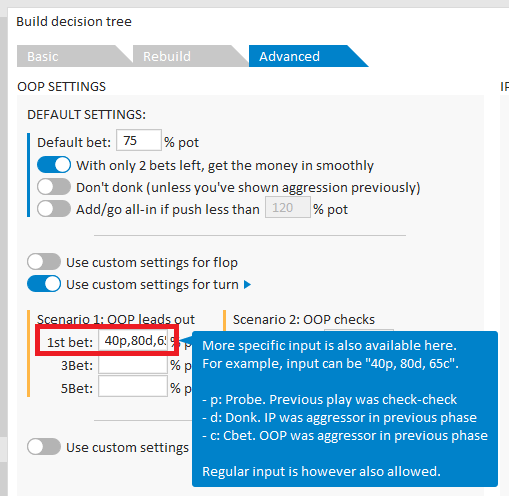
Task: Enable the Don't donk toggle
Action: [x=54, y=187]
